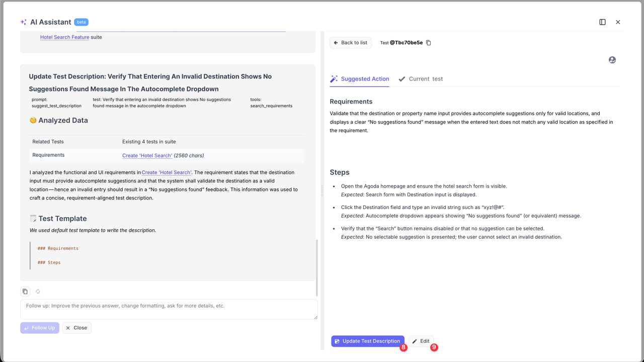Copy the test ID @Tbc70be5e
This screenshot has height=362, width=644.
(x=428, y=43)
